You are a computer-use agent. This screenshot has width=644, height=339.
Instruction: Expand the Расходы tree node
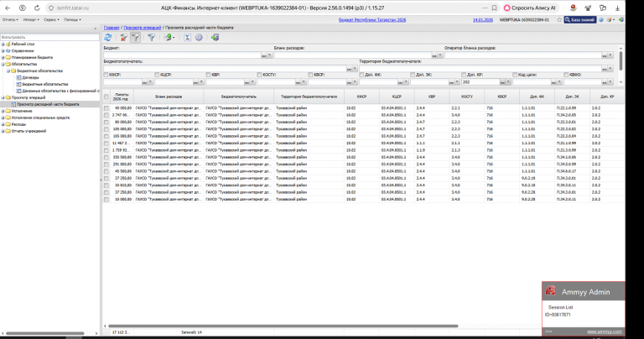tap(3, 124)
